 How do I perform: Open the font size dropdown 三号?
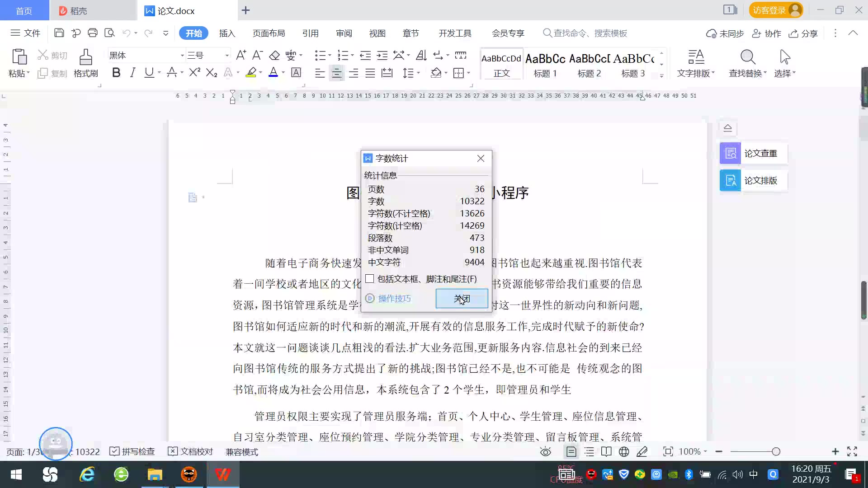point(227,55)
